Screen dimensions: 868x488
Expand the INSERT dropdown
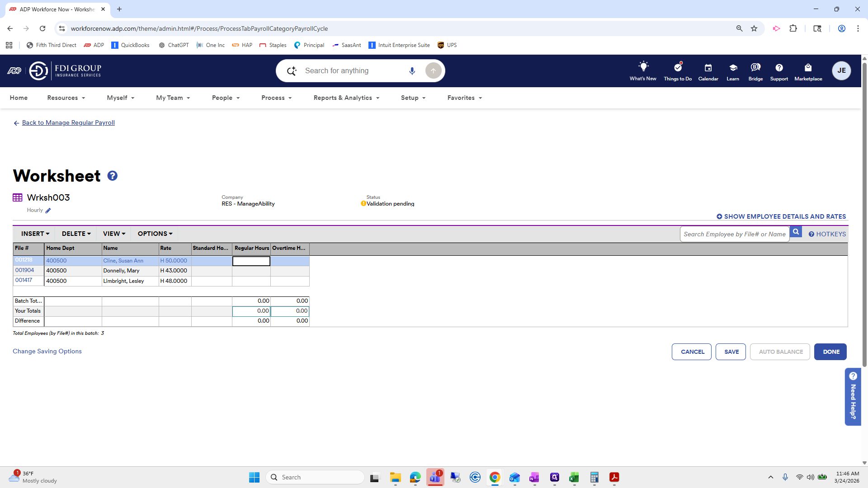[x=35, y=234]
